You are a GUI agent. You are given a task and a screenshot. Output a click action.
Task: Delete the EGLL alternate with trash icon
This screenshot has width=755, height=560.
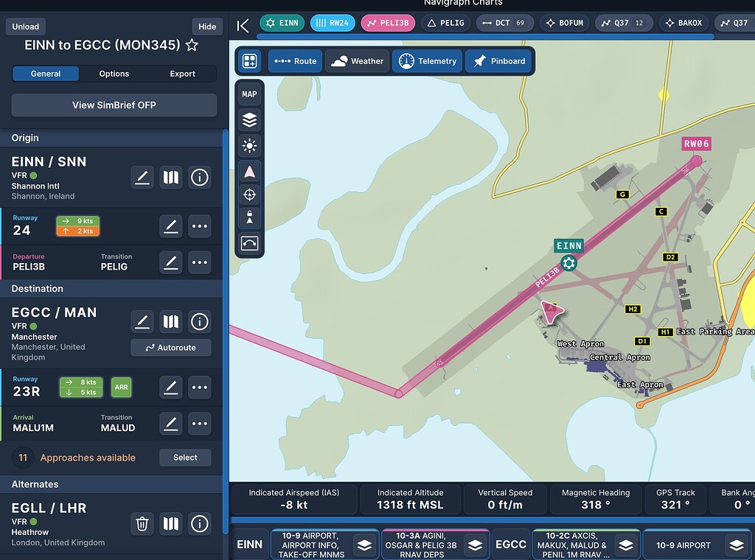[142, 524]
